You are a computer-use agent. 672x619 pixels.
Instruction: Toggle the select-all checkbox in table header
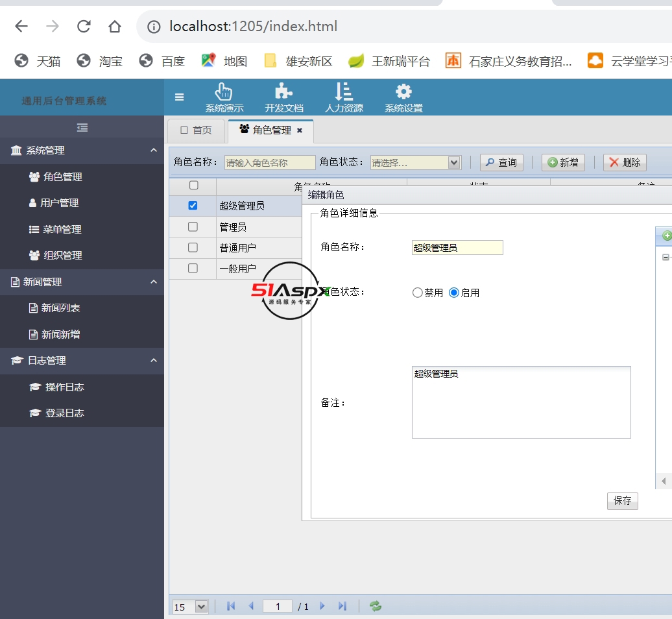click(x=194, y=185)
